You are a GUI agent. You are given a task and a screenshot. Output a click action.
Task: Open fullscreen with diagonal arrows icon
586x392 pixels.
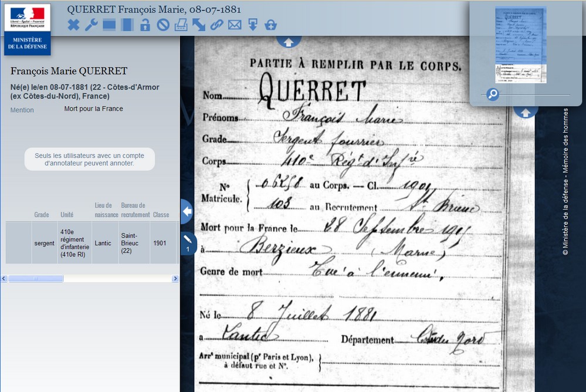199,25
